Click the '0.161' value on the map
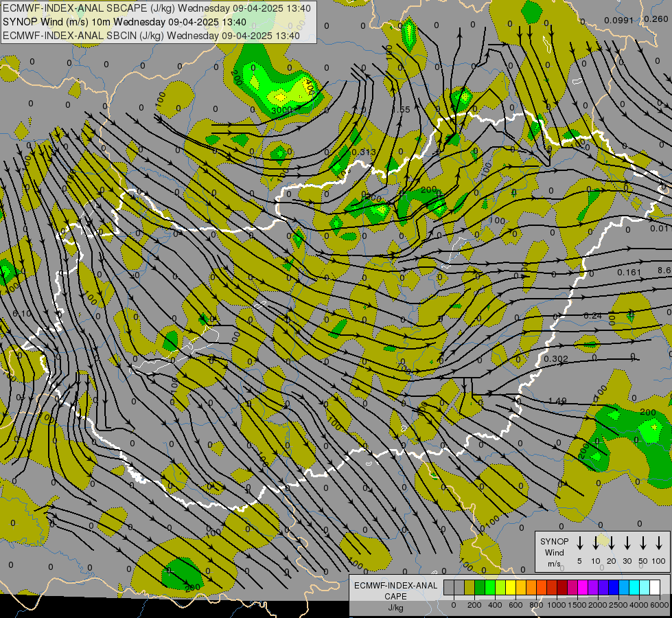 (x=629, y=273)
